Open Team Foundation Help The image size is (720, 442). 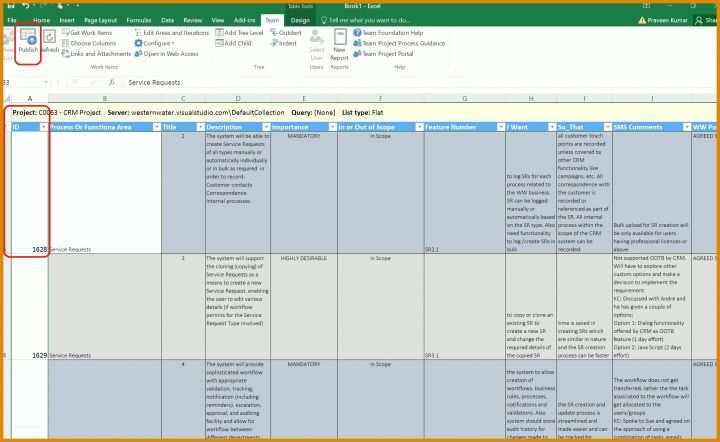coord(388,33)
